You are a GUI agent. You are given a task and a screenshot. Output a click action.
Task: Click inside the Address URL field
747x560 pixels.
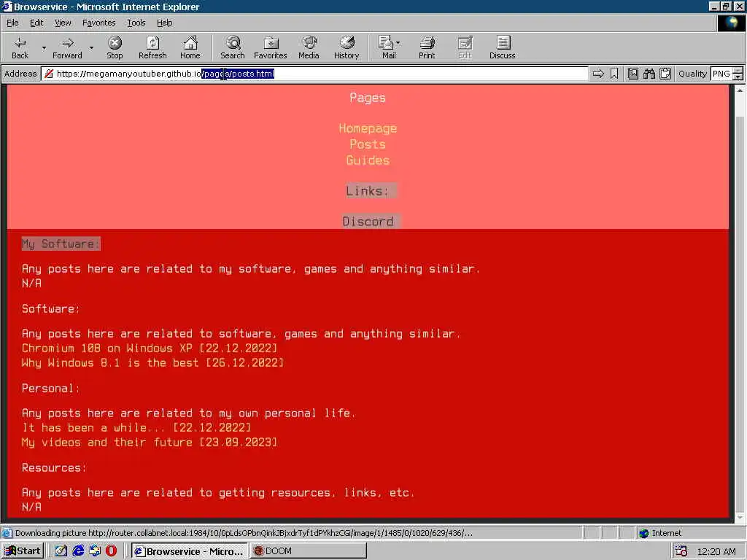314,74
